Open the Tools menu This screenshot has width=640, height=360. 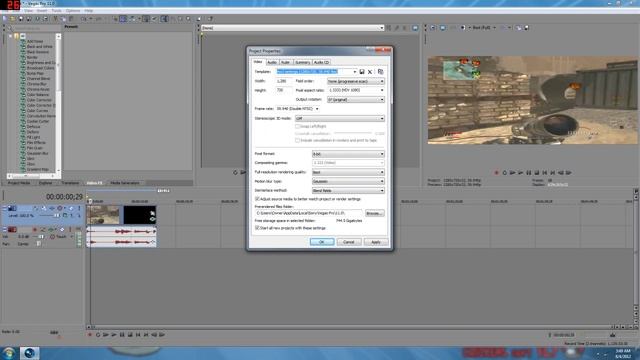click(56, 11)
